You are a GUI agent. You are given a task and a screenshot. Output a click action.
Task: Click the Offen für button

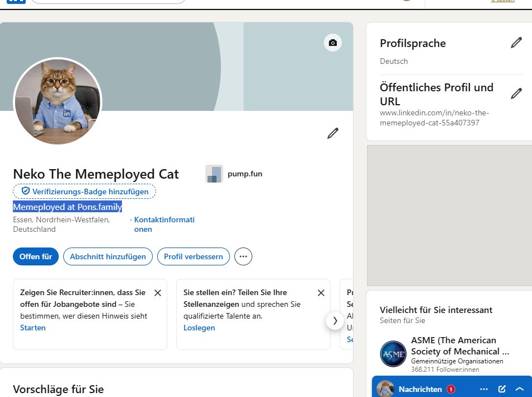pyautogui.click(x=36, y=256)
